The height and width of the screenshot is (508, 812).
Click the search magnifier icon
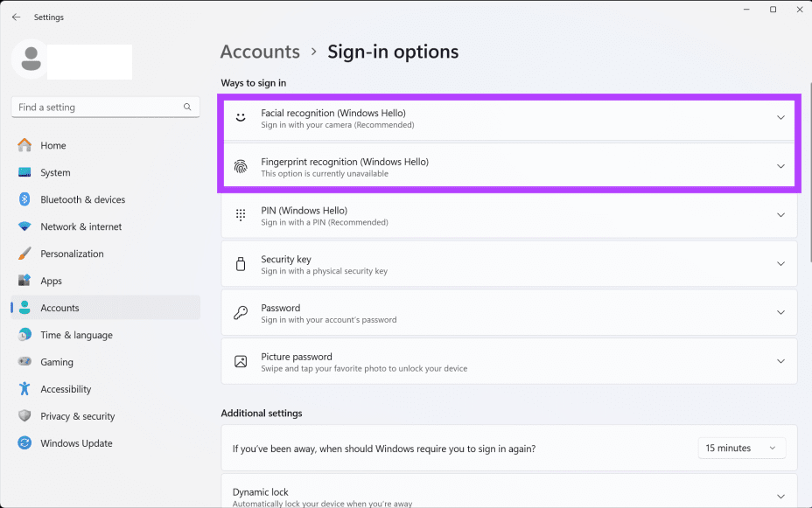[187, 107]
